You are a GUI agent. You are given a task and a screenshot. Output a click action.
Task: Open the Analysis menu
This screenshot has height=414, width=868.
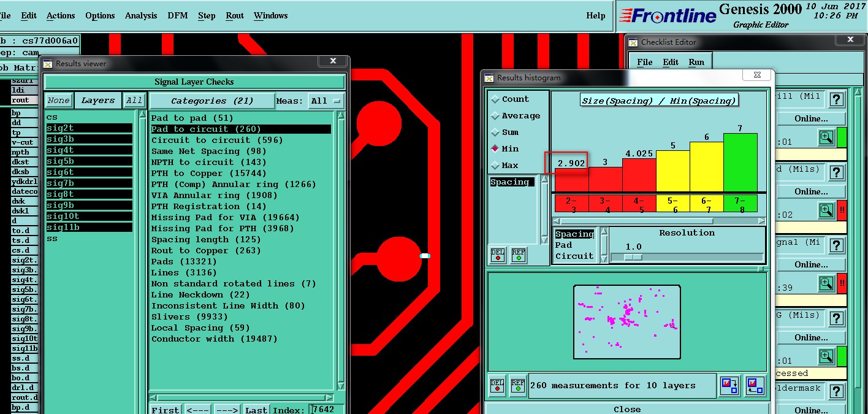point(141,15)
